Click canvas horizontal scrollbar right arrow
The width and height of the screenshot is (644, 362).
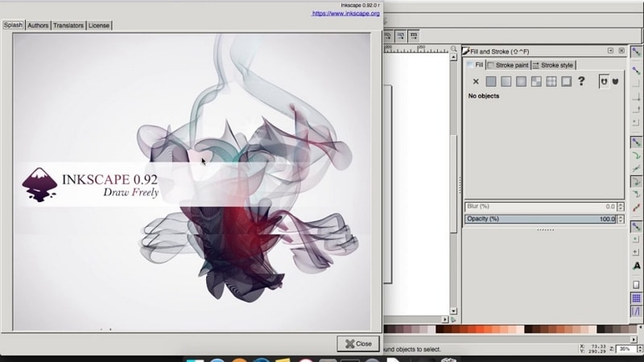(x=445, y=319)
